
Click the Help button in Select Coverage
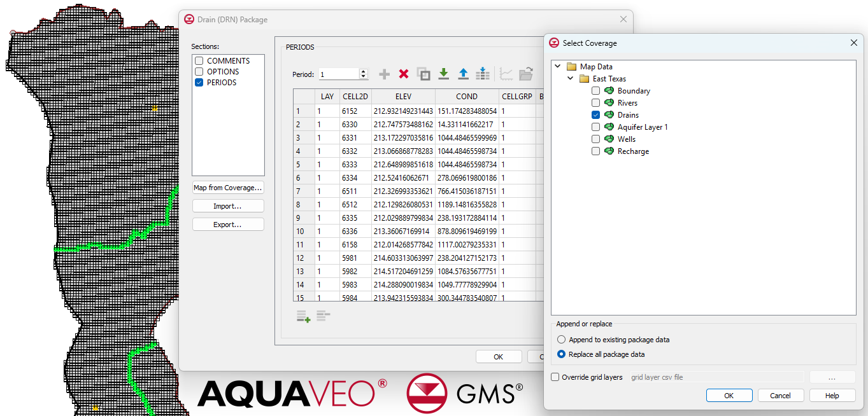[x=832, y=396]
